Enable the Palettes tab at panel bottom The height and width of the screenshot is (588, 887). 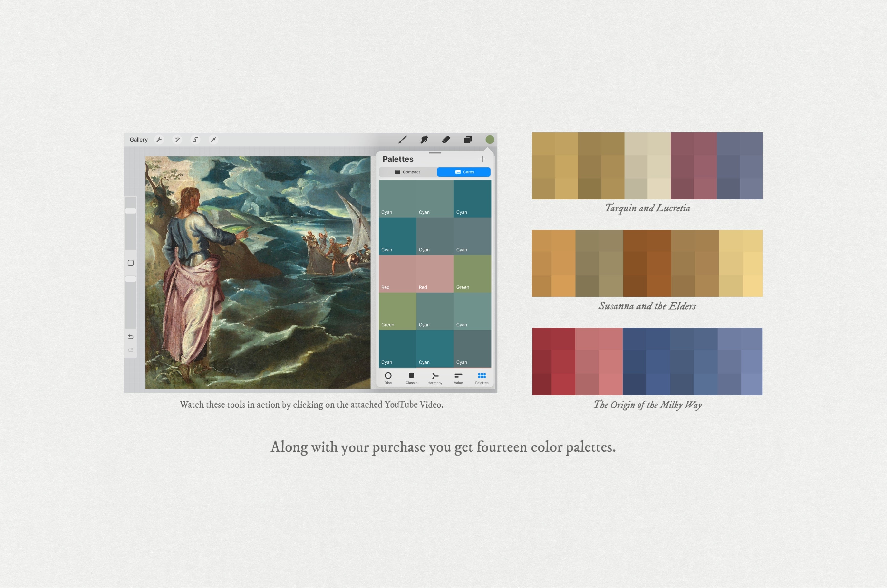point(482,378)
